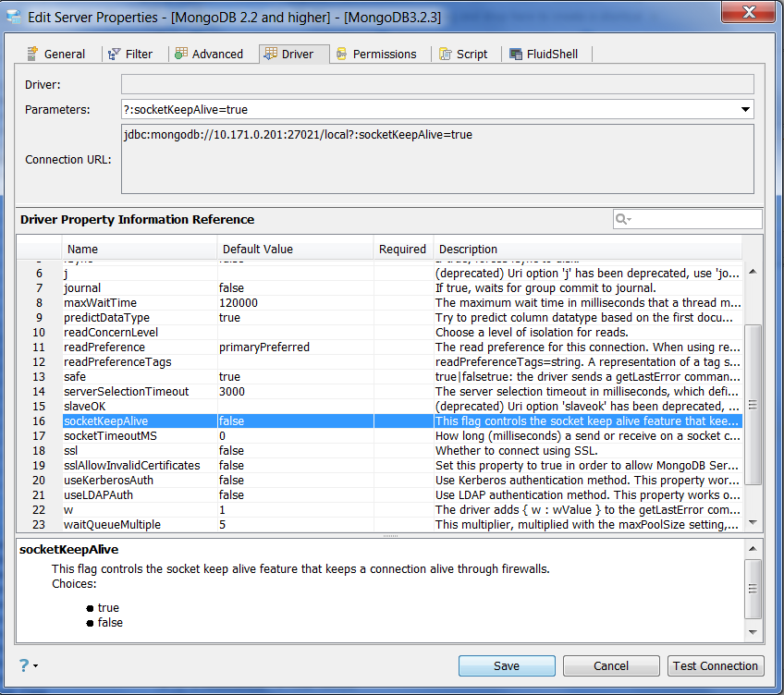Click the General tab notepad icon
This screenshot has width=784, height=695.
click(32, 54)
